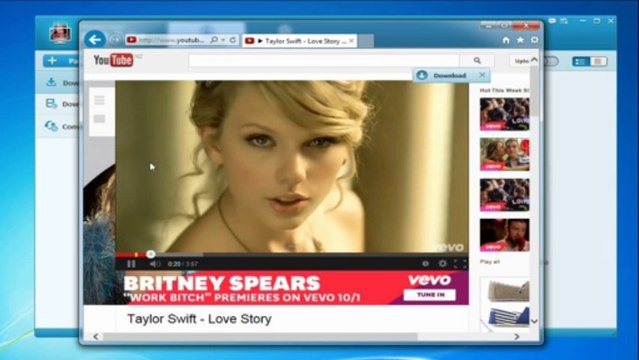Open the vevo watermark on the video
The image size is (639, 360).
[449, 247]
